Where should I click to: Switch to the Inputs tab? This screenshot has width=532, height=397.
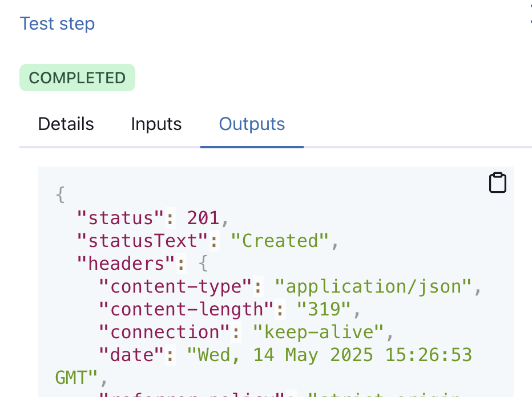coord(156,124)
